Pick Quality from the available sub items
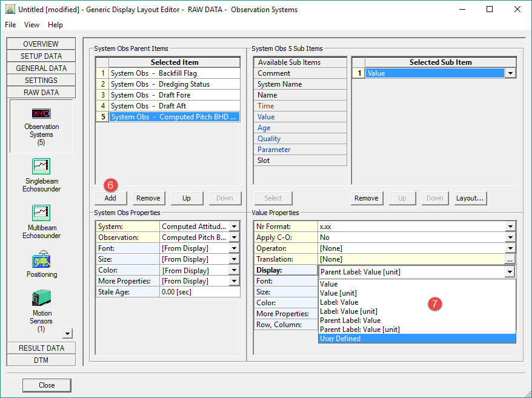Screen dimensions: 532x398 click(x=269, y=139)
